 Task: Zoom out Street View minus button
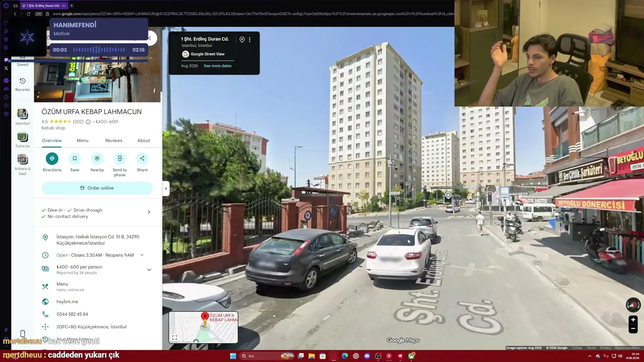[633, 329]
